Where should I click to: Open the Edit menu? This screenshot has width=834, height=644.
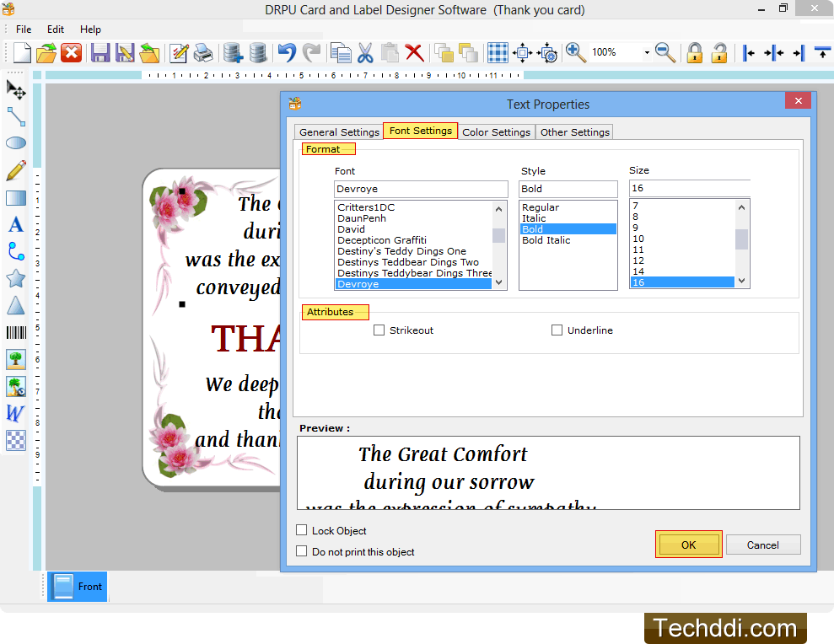point(56,30)
